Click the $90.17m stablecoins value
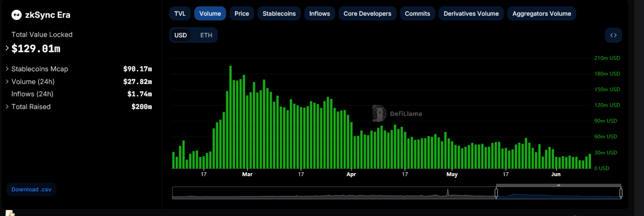Viewport: 644px width, 216px height. (x=138, y=69)
